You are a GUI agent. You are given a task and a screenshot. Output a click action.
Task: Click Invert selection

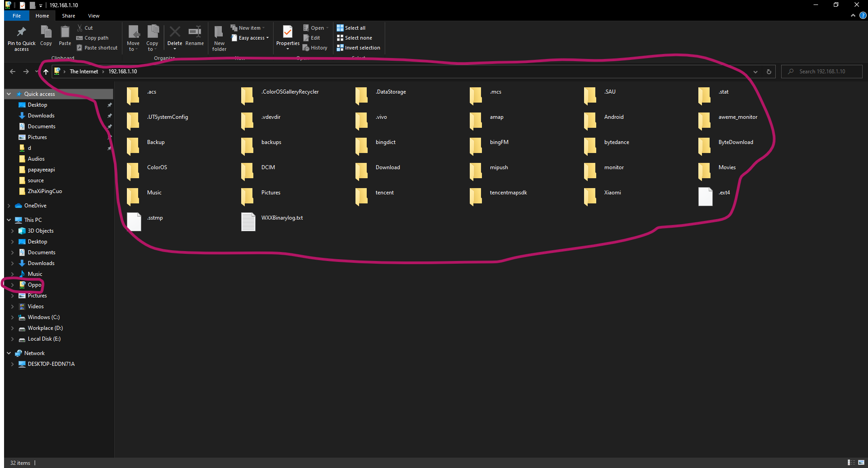coord(358,48)
